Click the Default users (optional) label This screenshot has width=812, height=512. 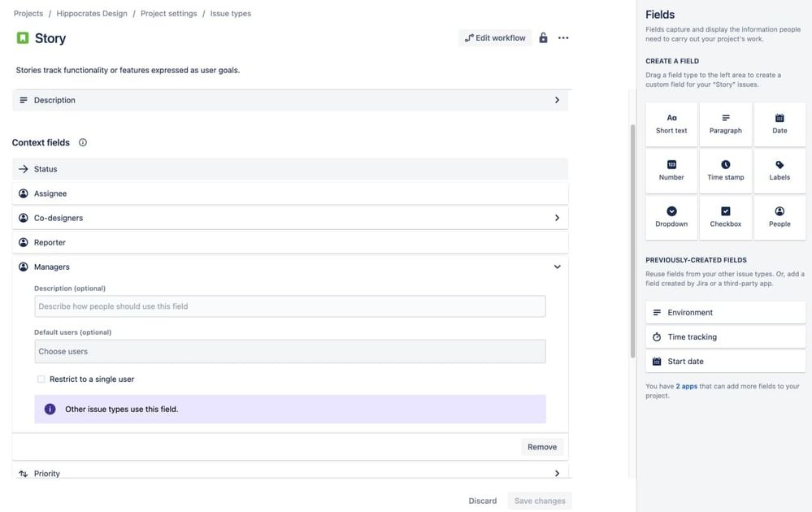tap(72, 332)
